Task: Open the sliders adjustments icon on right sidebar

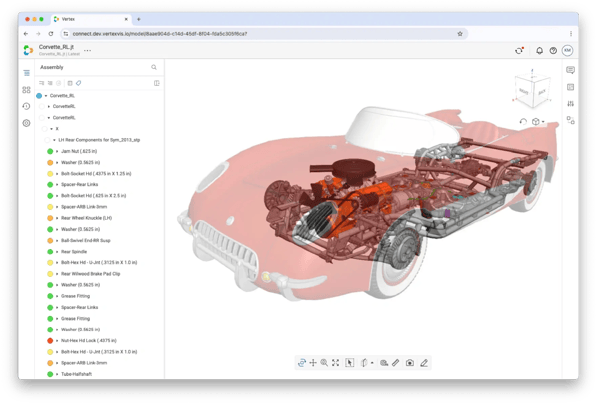Action: [571, 104]
